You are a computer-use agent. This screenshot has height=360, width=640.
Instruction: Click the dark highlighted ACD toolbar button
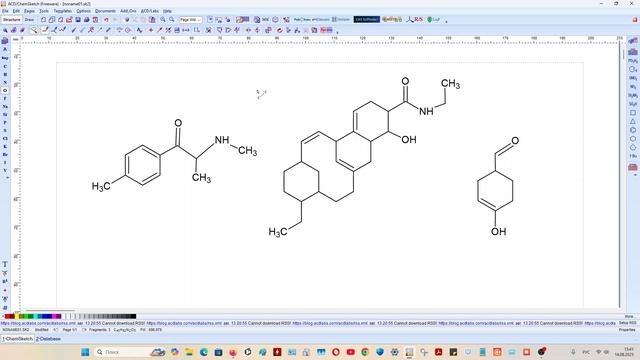(x=367, y=20)
